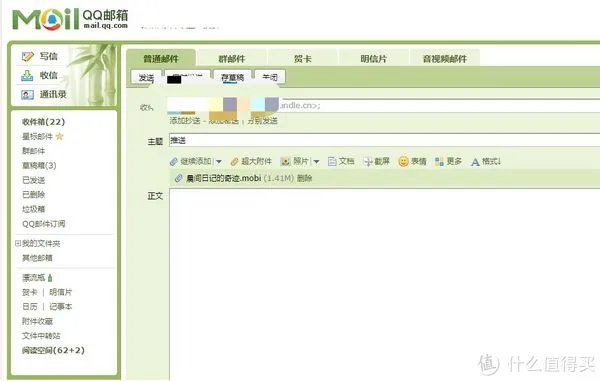Click the 发送 send button
This screenshot has height=381, width=600.
146,78
